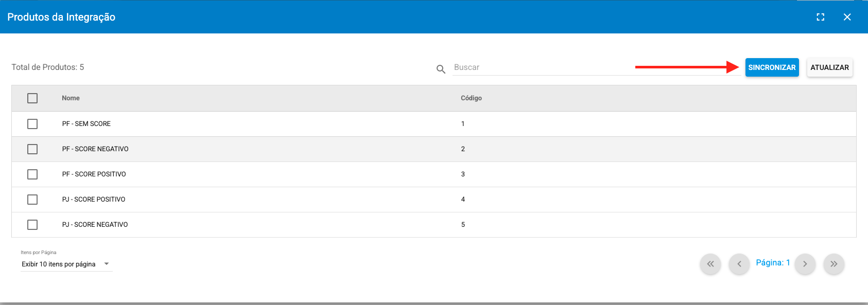Tick the PJ - SCORE POSITIVO checkbox
The height and width of the screenshot is (305, 868).
coord(32,200)
